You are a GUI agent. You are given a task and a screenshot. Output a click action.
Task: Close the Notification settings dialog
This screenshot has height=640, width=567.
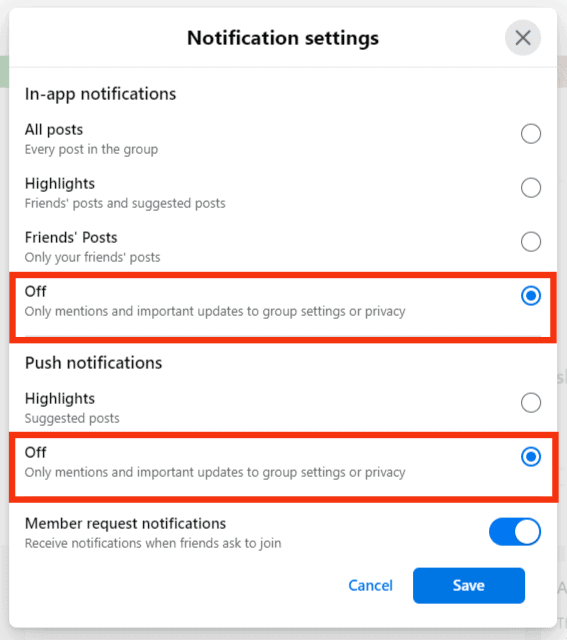(523, 38)
